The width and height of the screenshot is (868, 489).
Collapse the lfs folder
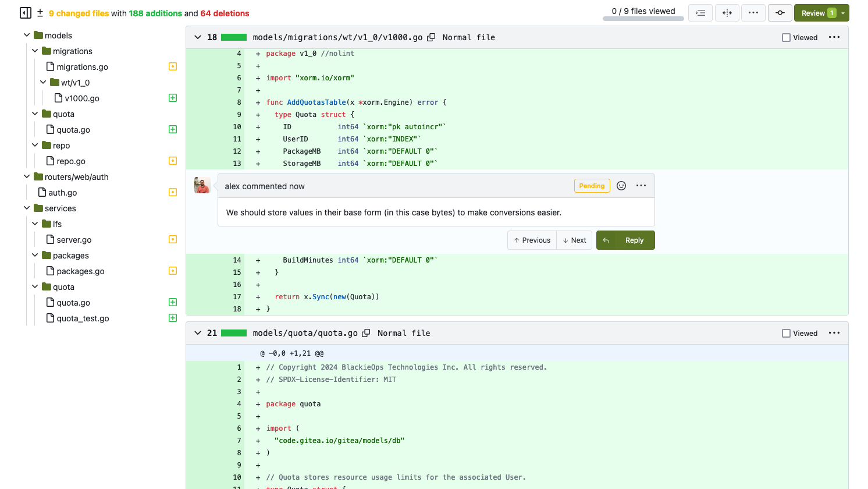click(x=35, y=224)
